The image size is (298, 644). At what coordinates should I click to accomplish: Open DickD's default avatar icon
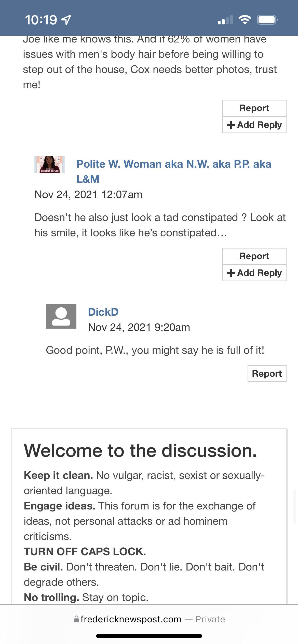[x=61, y=316]
